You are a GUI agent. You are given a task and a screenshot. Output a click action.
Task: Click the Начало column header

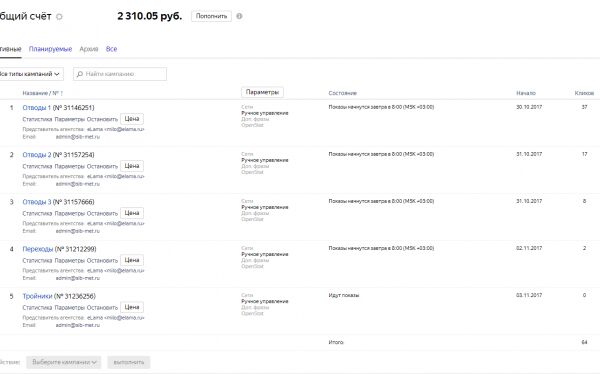pos(526,93)
